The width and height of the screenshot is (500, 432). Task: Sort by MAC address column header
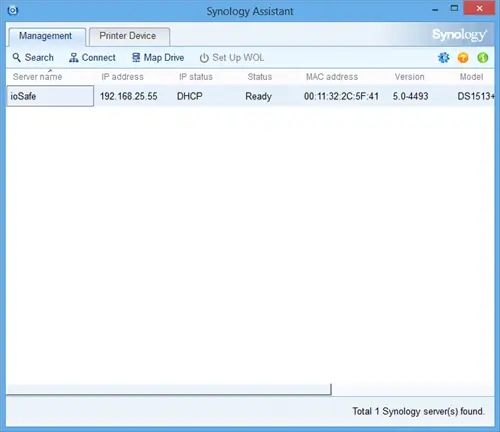pyautogui.click(x=332, y=77)
